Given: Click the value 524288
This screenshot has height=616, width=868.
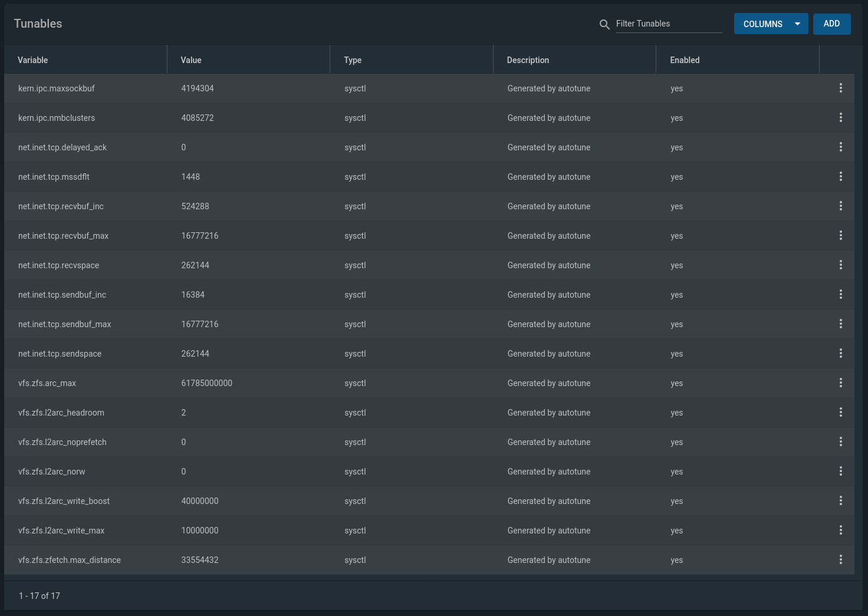Looking at the screenshot, I should click(195, 206).
